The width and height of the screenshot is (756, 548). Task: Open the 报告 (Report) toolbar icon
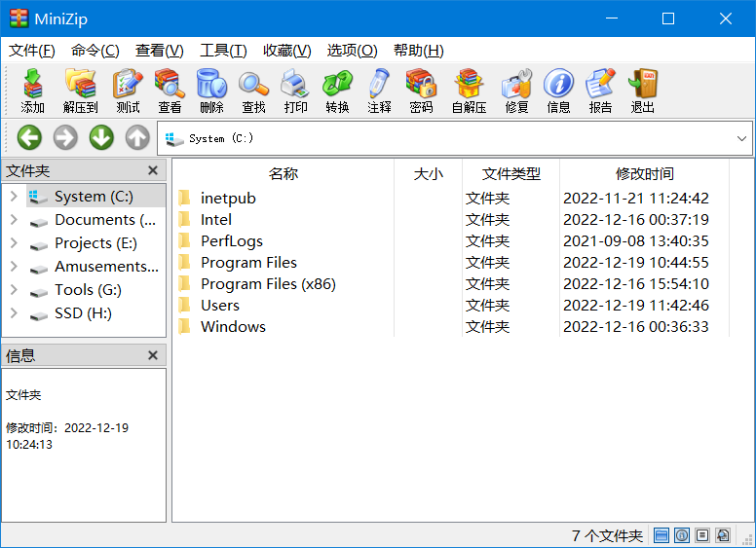[x=600, y=91]
